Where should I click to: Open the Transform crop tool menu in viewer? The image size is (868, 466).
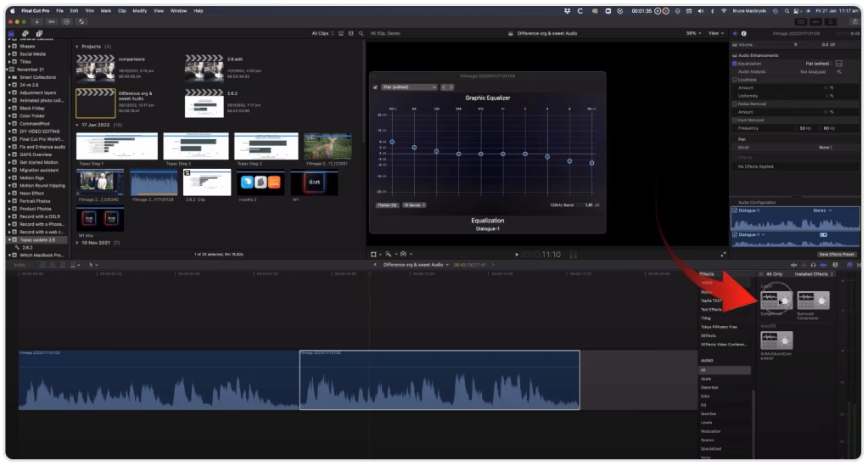tap(375, 255)
